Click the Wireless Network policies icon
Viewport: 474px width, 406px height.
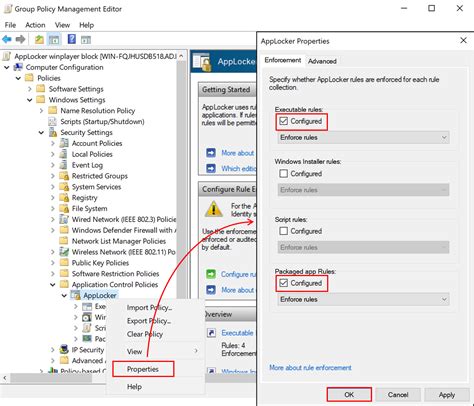pos(64,252)
